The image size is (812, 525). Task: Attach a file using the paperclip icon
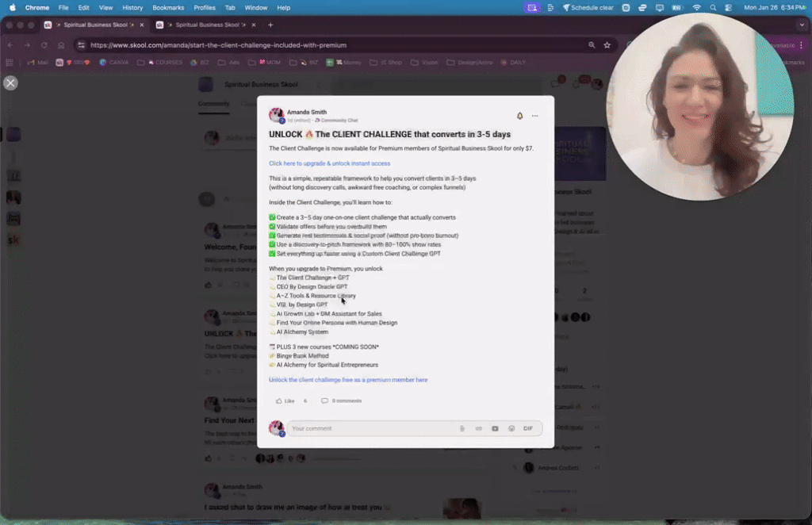click(462, 428)
